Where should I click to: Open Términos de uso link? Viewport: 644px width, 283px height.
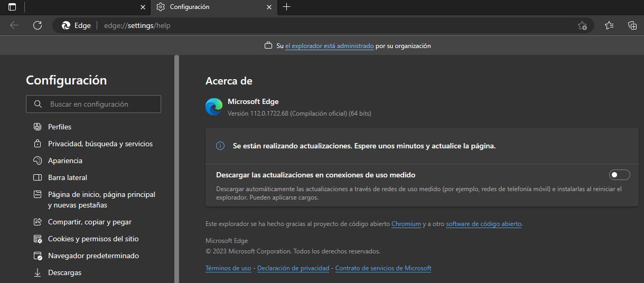[228, 268]
